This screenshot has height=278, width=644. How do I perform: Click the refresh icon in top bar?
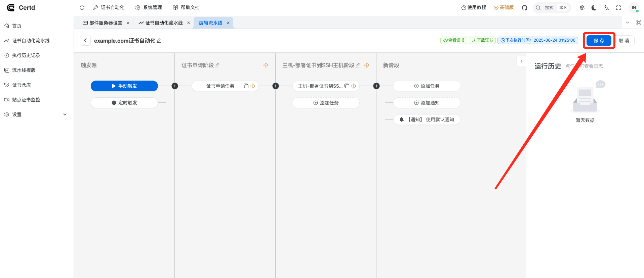tap(82, 8)
